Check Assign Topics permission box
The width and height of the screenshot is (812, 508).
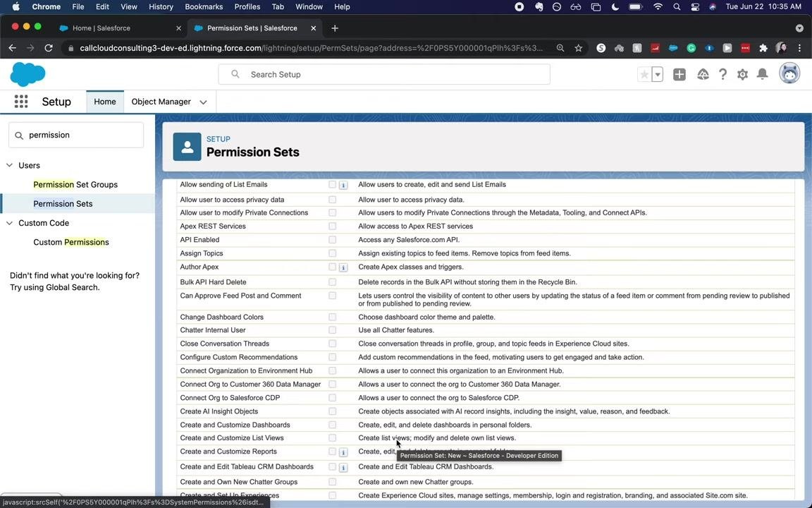tap(333, 253)
